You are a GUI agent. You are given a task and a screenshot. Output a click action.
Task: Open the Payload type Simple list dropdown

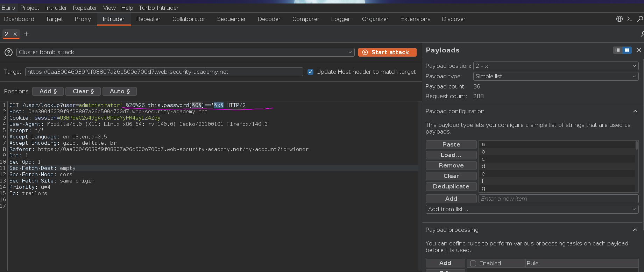point(556,76)
